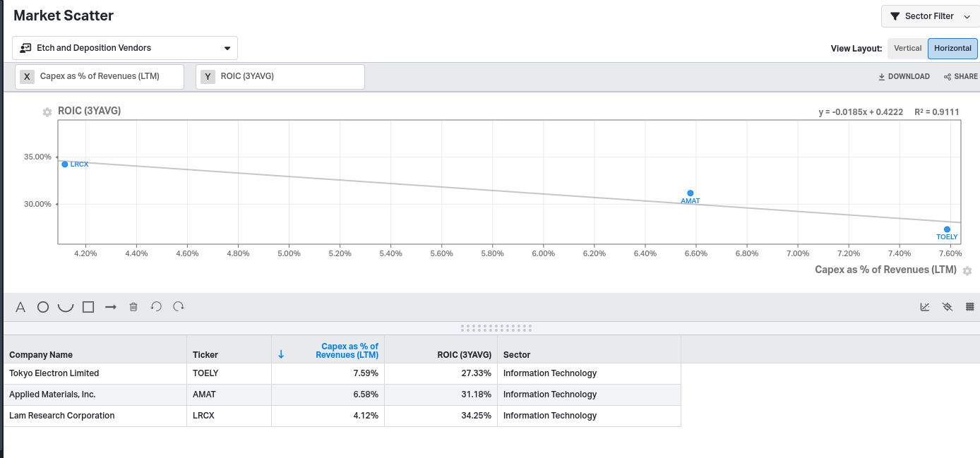
Task: Switch view layout to Vertical
Action: pos(907,48)
